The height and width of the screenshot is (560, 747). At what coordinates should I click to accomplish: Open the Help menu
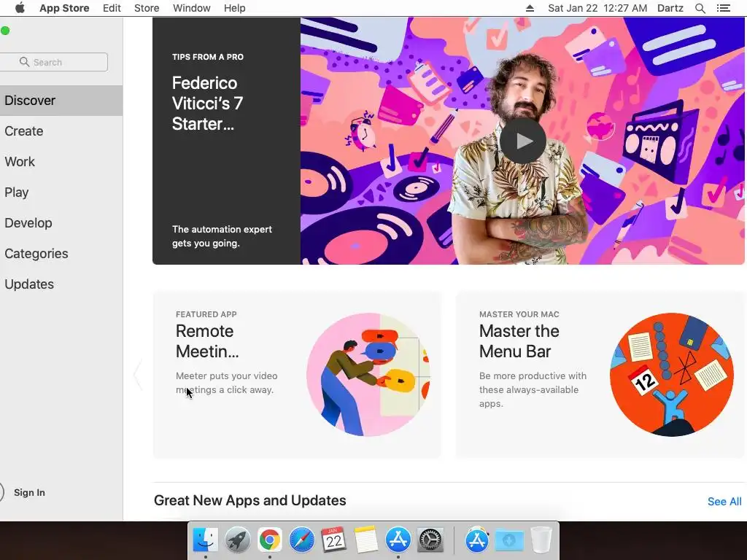click(x=234, y=8)
